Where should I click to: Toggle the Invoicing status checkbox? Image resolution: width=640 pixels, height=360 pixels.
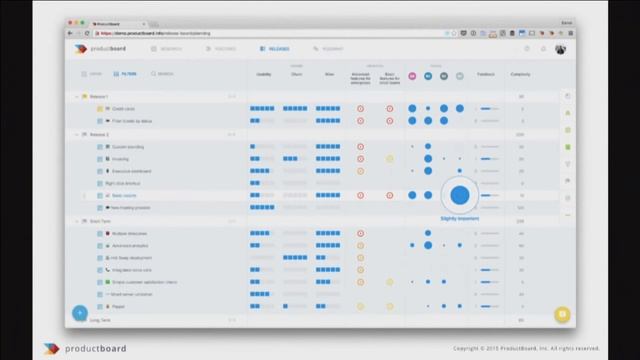pyautogui.click(x=100, y=159)
